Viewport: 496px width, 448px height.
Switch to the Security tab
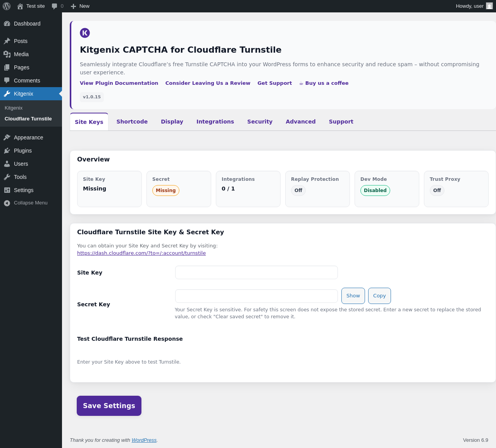pos(260,122)
